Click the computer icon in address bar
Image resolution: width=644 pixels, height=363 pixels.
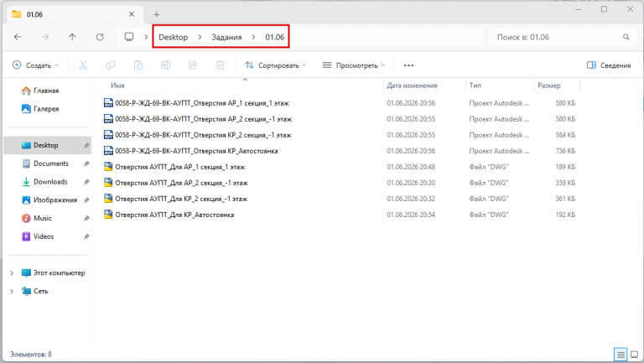click(x=129, y=37)
